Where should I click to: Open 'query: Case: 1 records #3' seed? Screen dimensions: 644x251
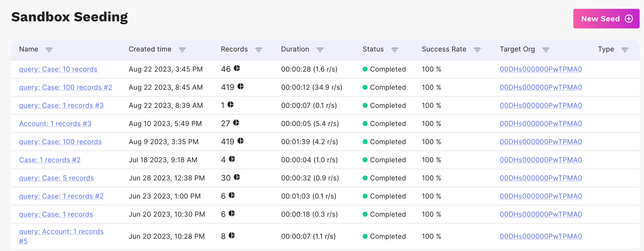(61, 105)
